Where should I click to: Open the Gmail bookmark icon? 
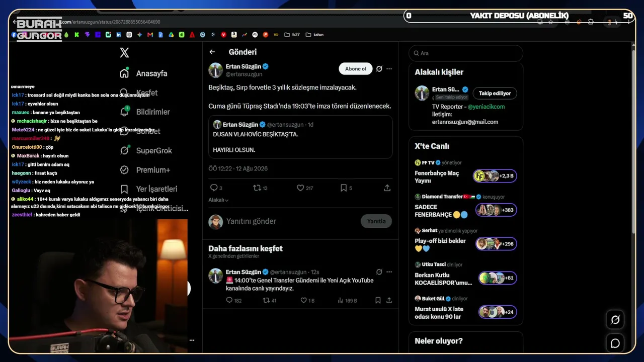[x=150, y=35]
